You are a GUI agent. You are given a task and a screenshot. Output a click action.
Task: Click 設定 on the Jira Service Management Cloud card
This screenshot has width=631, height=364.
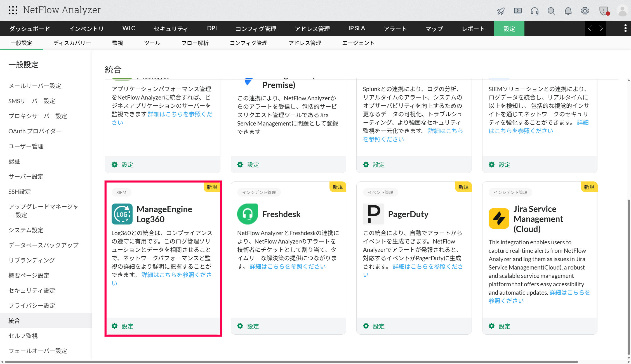(500, 326)
